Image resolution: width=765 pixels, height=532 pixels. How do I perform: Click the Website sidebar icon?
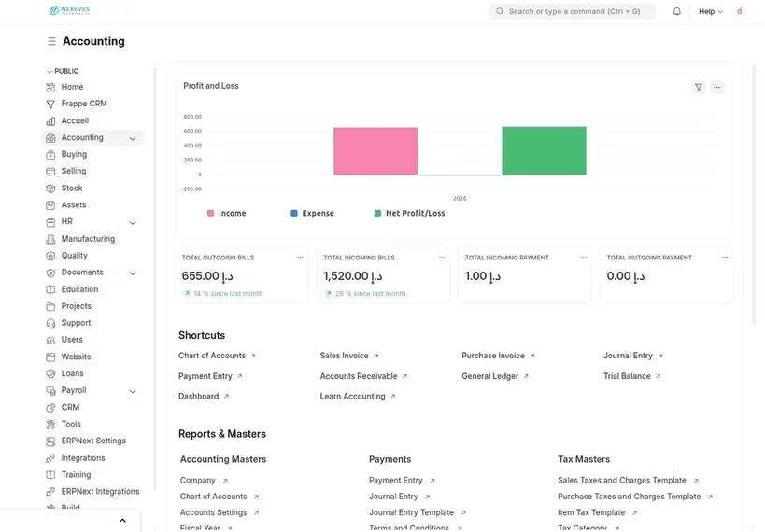[x=50, y=357]
